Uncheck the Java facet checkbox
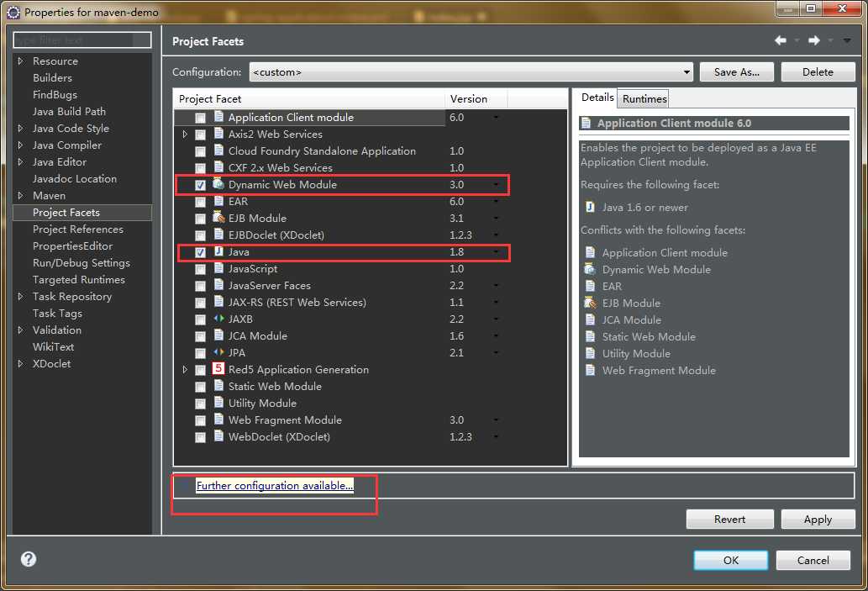 coord(200,252)
